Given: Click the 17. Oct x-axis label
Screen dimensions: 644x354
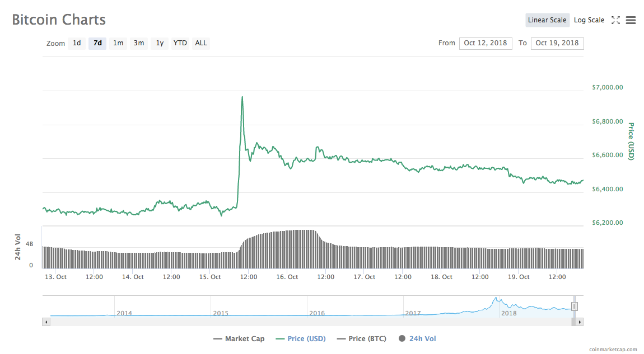Looking at the screenshot, I should tap(365, 277).
